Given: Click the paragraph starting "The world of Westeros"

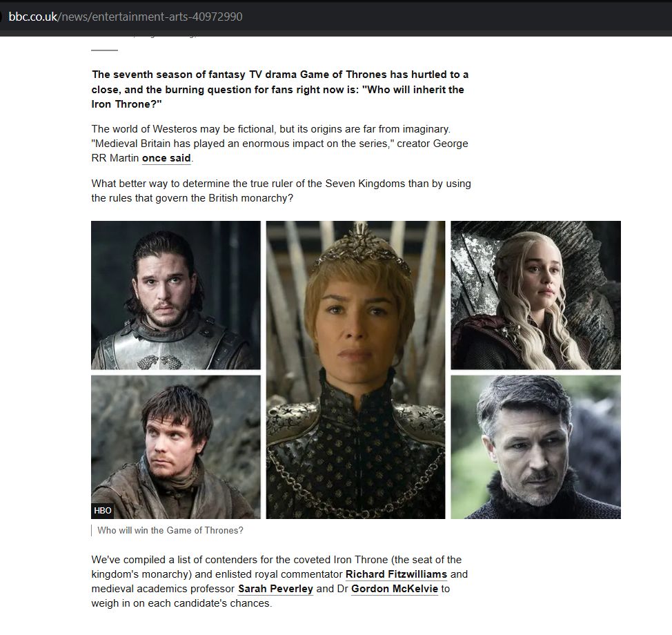Looking at the screenshot, I should tap(280, 144).
